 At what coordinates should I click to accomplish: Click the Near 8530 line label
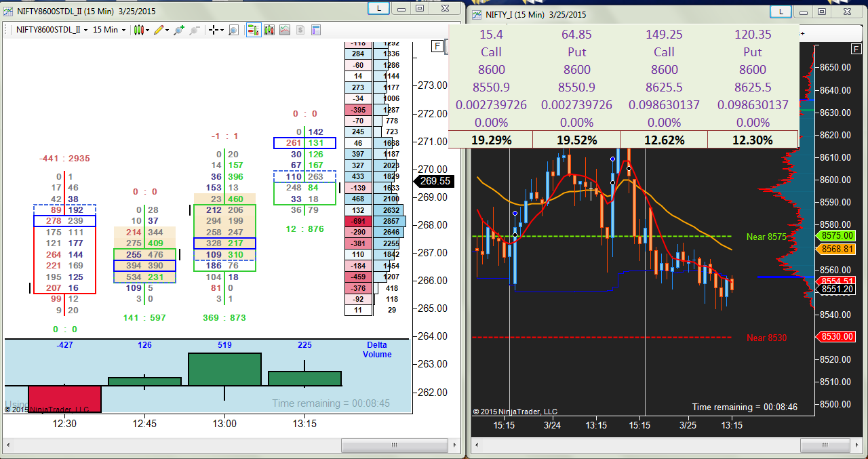(766, 338)
